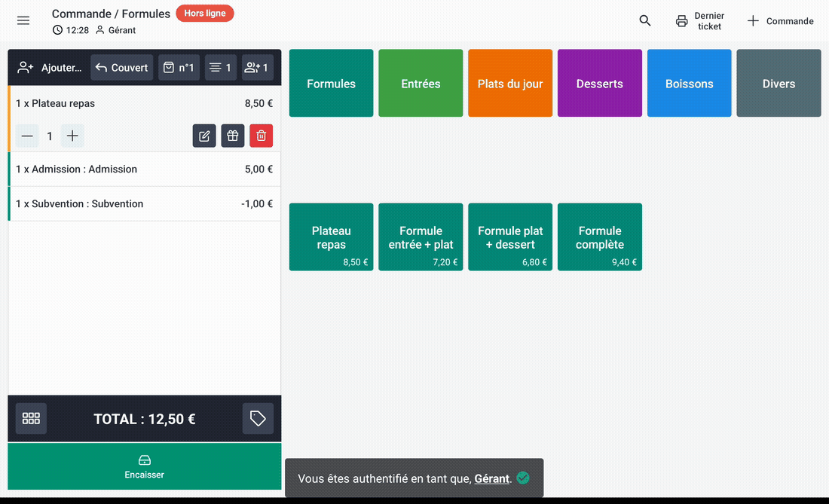Viewport: 829px width, 504px height.
Task: Start a new Commande
Action: 780,21
